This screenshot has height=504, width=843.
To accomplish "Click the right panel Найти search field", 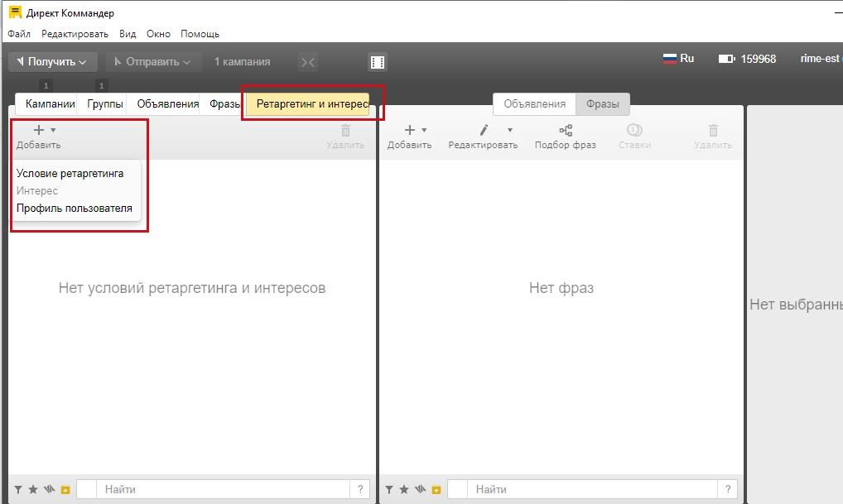I will [592, 489].
